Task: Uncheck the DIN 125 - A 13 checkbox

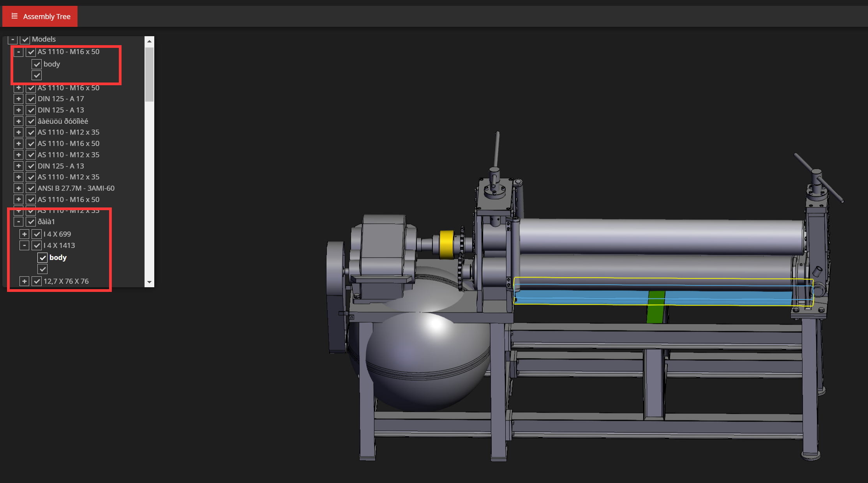Action: (x=31, y=110)
